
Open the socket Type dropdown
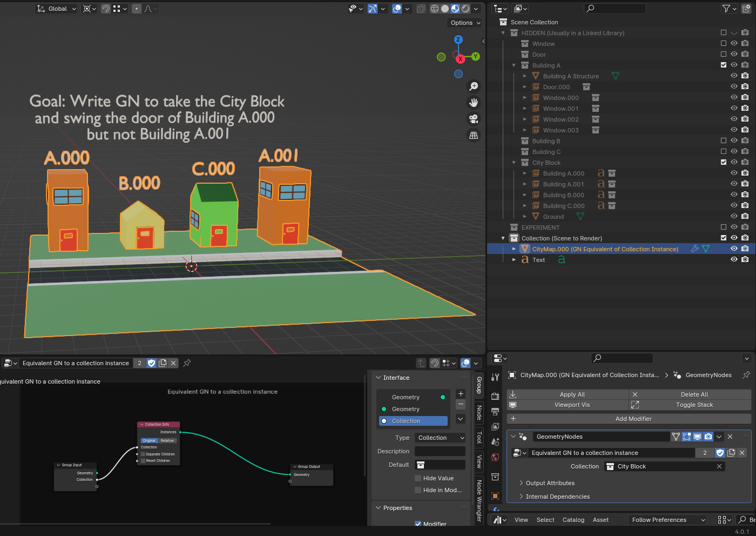[440, 438]
